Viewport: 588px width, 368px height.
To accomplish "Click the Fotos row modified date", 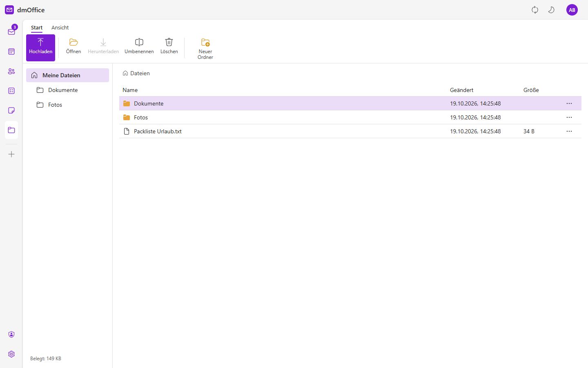I will [475, 117].
